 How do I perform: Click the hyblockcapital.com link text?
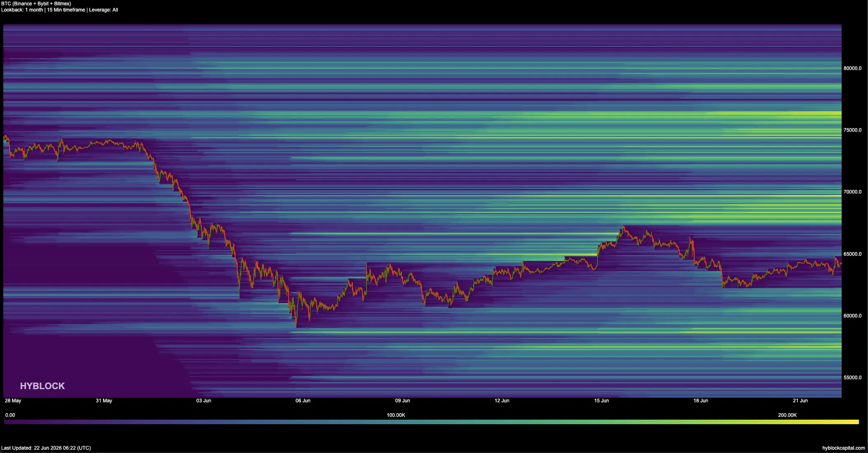tap(843, 448)
